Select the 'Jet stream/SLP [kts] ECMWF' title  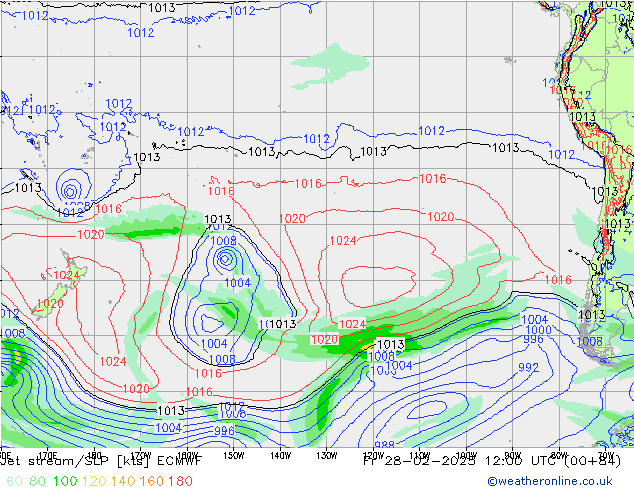(101, 461)
